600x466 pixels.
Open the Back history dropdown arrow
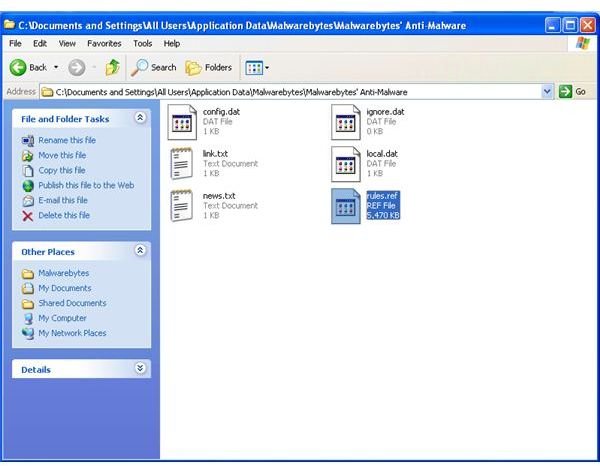56,67
